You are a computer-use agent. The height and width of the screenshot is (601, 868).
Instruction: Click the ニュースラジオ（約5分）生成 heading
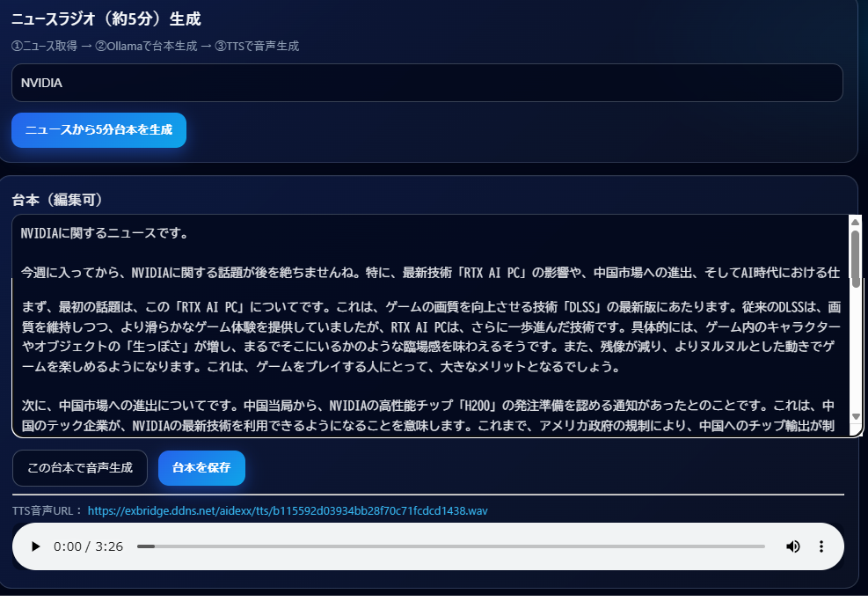coord(106,19)
